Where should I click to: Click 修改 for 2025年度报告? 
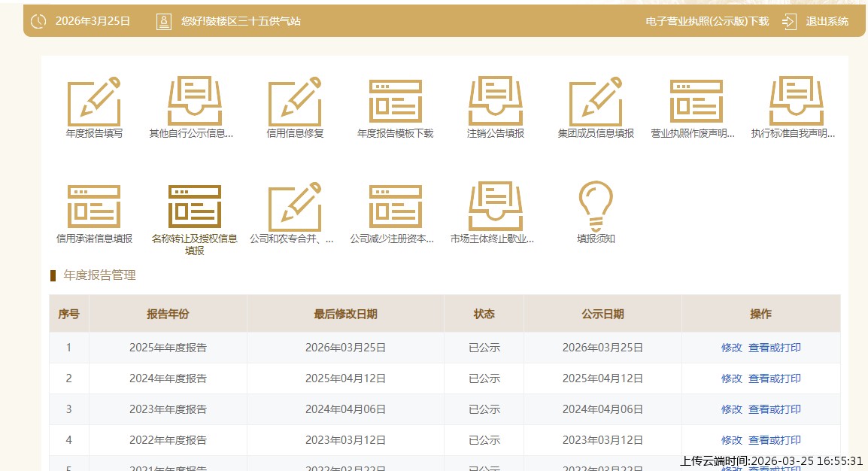(x=731, y=348)
